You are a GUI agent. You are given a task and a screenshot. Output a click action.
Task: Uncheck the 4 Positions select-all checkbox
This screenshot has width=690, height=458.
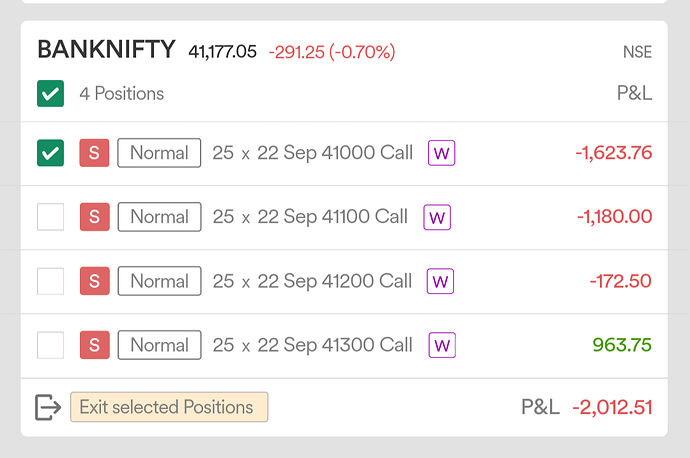[51, 93]
